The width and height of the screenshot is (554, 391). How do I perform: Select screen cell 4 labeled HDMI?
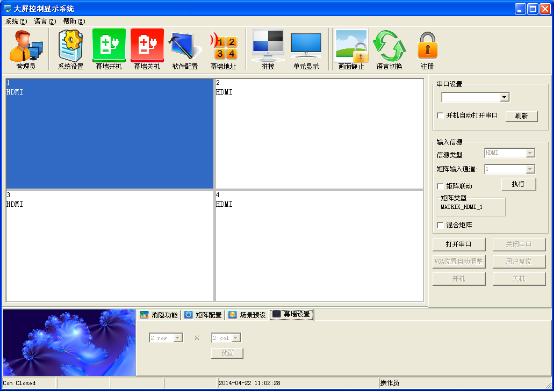tap(319, 246)
